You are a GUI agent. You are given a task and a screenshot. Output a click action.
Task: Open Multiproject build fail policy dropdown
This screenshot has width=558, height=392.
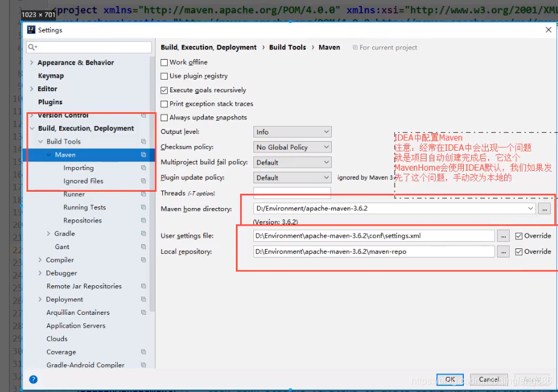pyautogui.click(x=292, y=163)
